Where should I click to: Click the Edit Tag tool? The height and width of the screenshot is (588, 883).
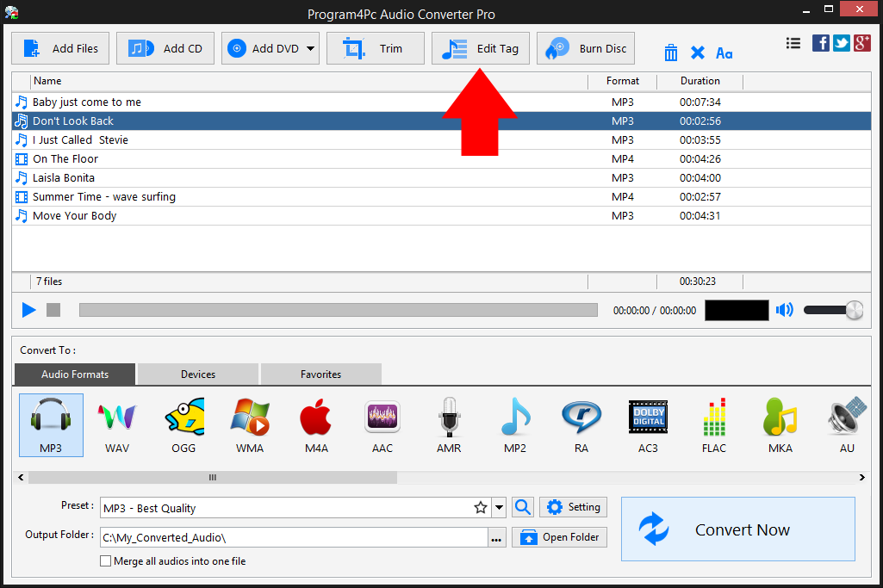coord(480,48)
